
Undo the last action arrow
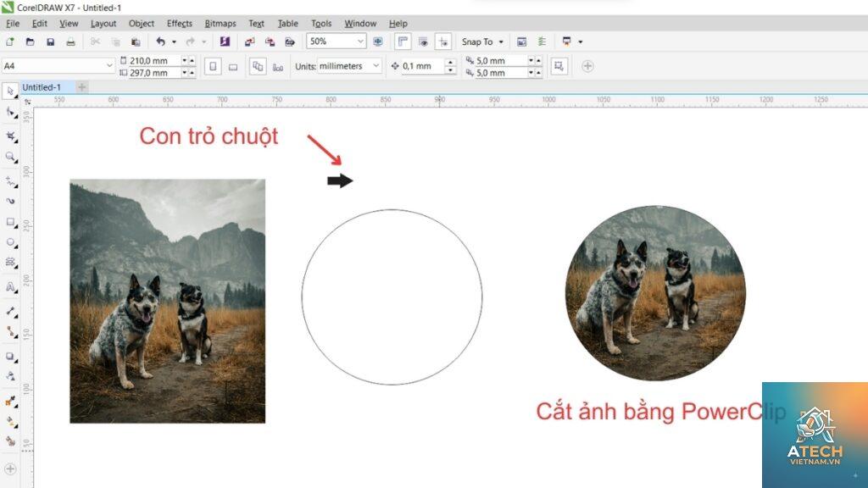tap(160, 42)
